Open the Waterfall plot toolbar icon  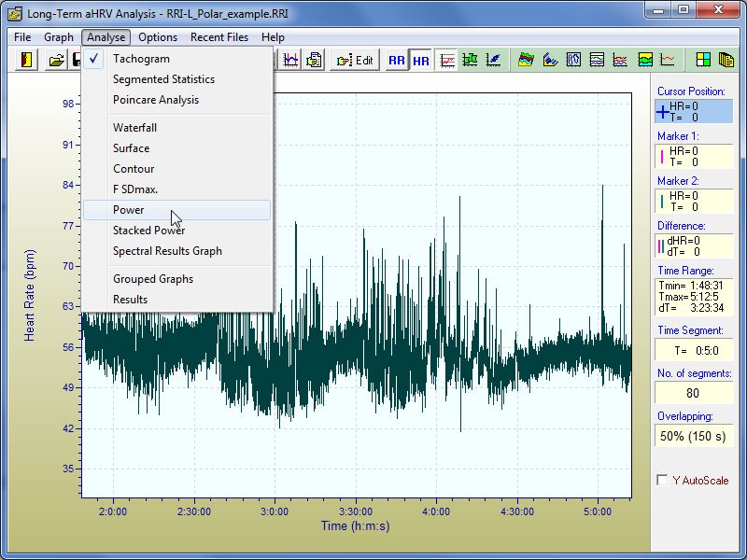pos(527,60)
